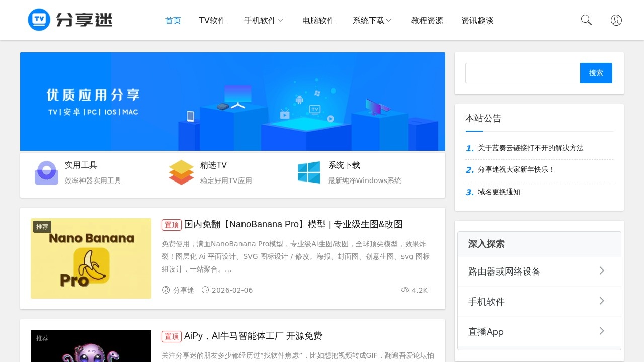Click the author avatar icon beside 分享迷
The image size is (644, 362).
click(x=166, y=290)
